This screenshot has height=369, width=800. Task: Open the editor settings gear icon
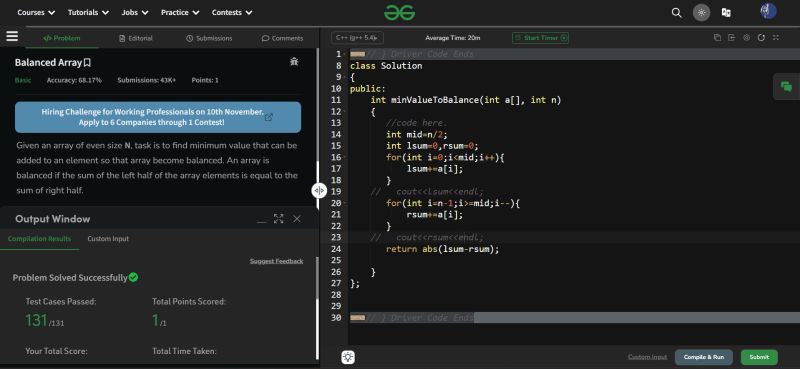coord(746,38)
